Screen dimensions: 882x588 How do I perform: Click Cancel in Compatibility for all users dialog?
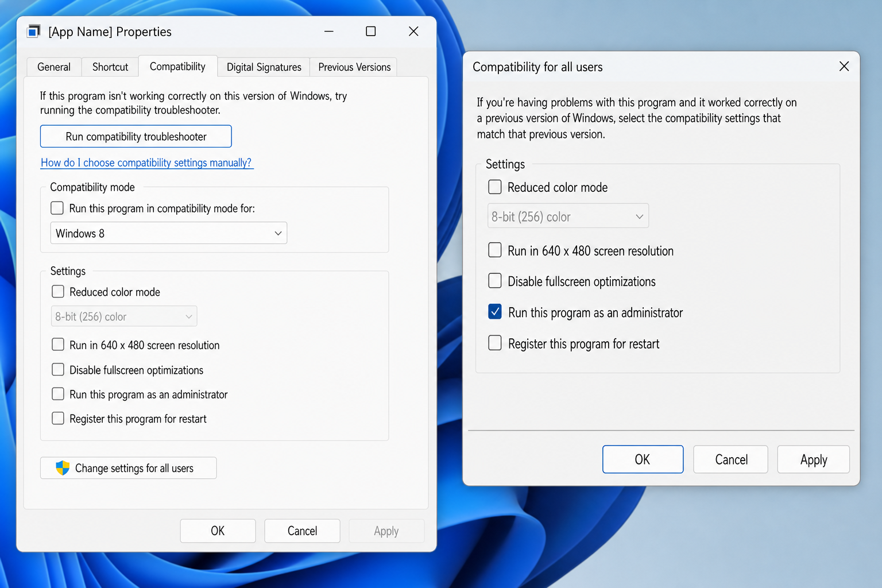731,459
